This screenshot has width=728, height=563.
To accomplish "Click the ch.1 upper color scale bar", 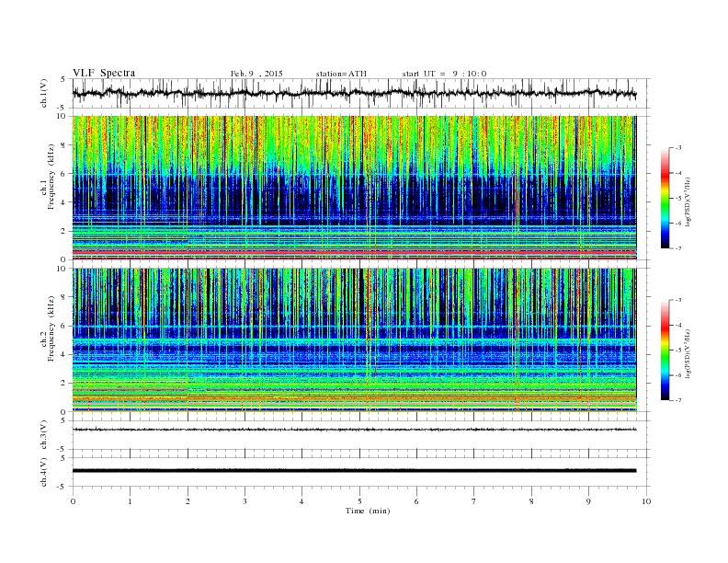I will [665, 198].
